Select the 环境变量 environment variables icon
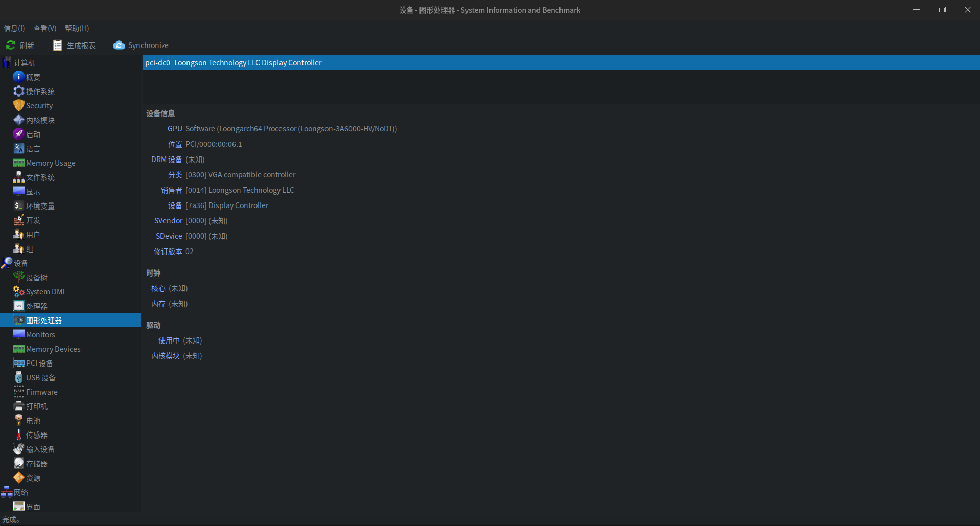 point(18,205)
